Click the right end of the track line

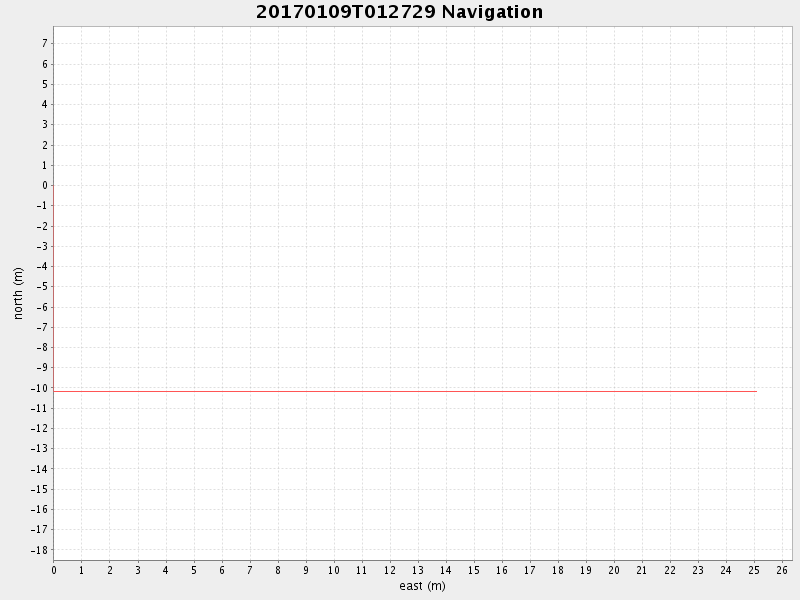(755, 391)
